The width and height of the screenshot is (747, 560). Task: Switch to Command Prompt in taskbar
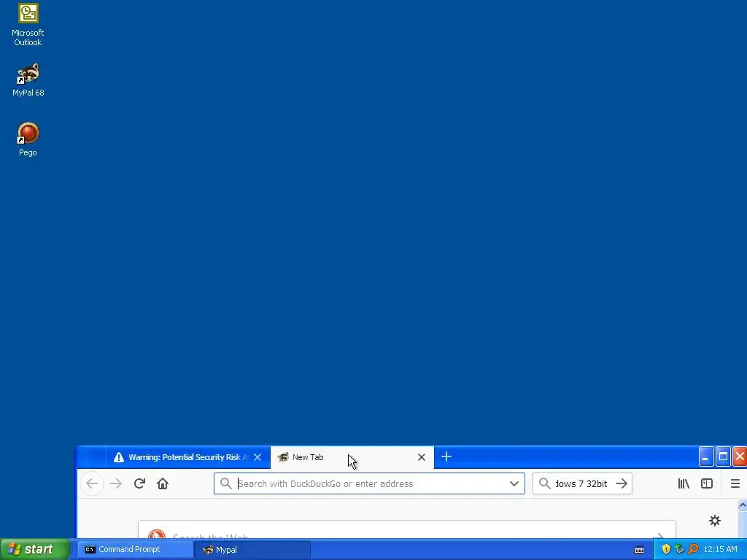point(135,550)
